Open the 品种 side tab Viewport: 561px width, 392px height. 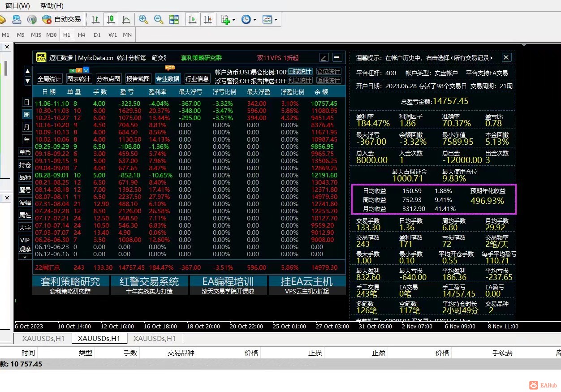click(x=25, y=177)
